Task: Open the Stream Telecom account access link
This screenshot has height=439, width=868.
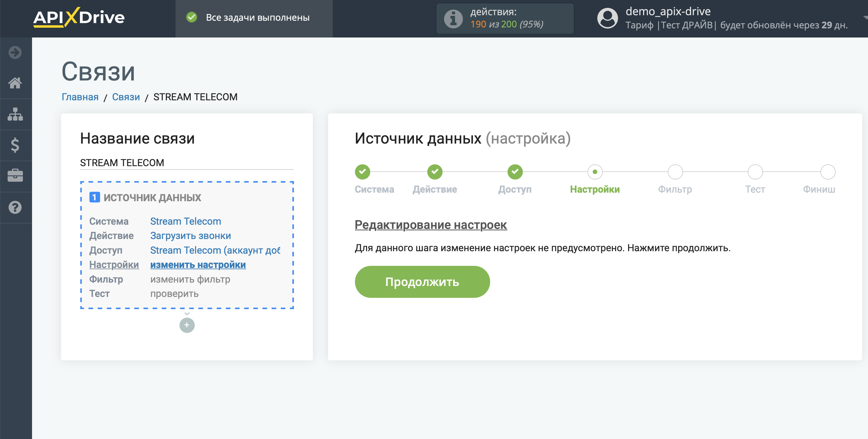Action: [215, 250]
